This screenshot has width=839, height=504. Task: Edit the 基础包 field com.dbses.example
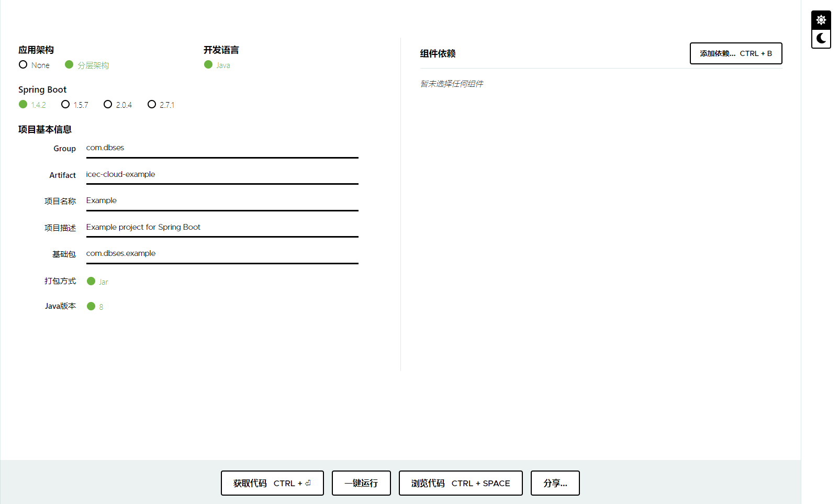click(222, 254)
